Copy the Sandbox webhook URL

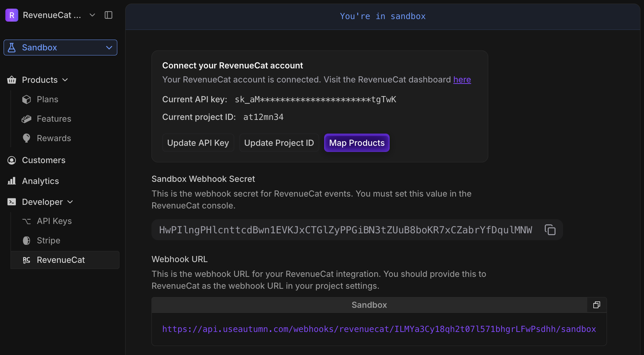597,305
